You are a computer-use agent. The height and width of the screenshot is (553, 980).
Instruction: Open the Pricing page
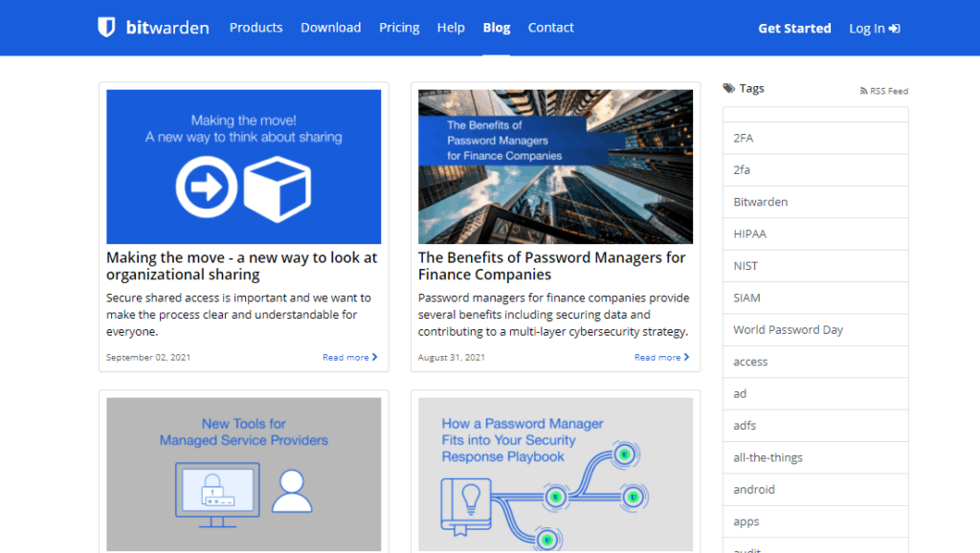pyautogui.click(x=399, y=28)
